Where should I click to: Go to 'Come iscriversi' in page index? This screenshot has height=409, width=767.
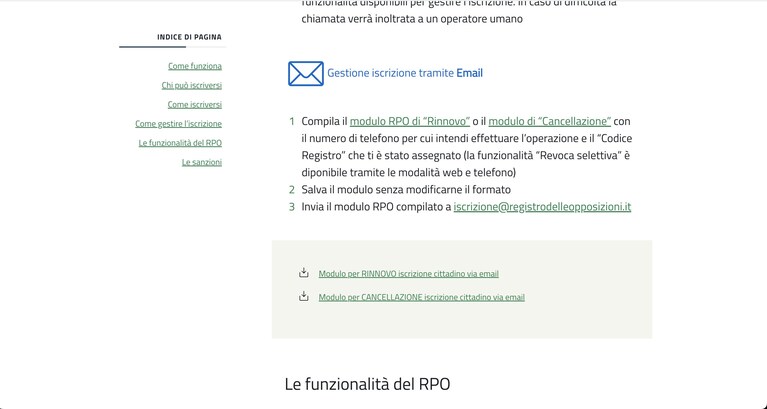click(195, 104)
